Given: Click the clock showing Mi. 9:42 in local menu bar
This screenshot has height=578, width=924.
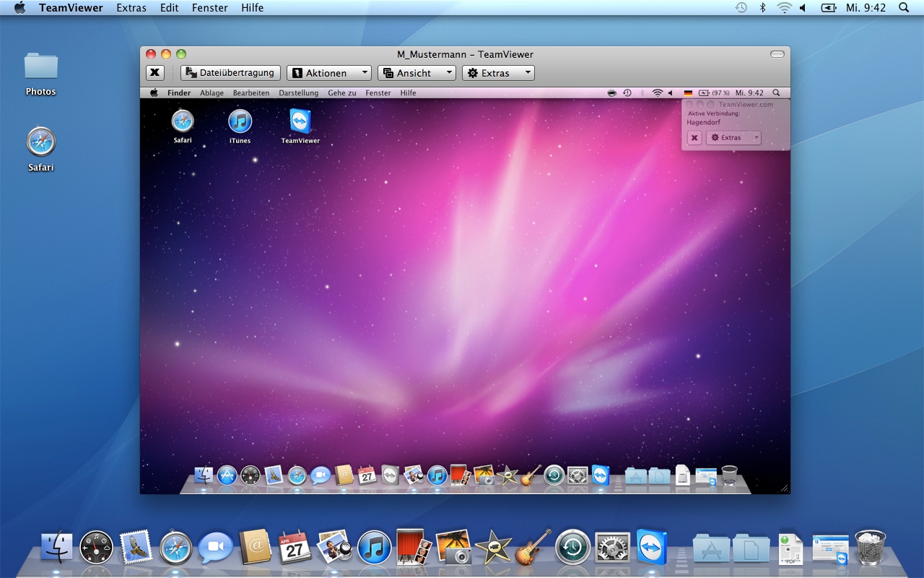Looking at the screenshot, I should 866,8.
